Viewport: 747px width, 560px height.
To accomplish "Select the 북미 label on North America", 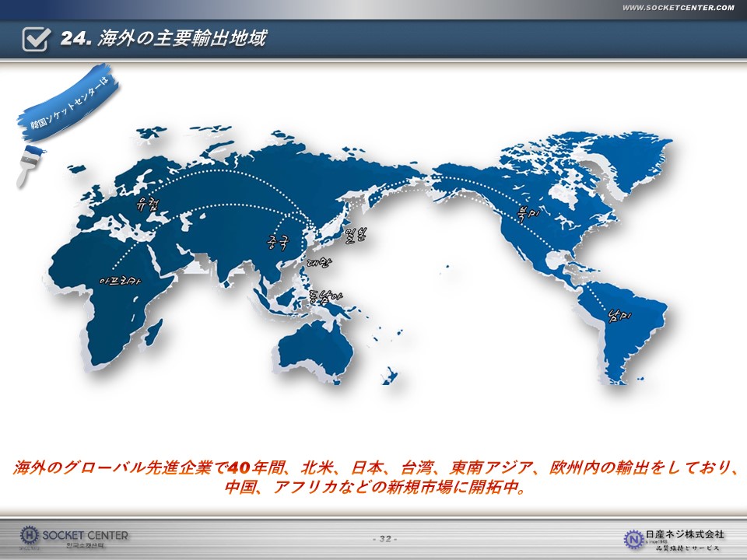I will tap(521, 212).
